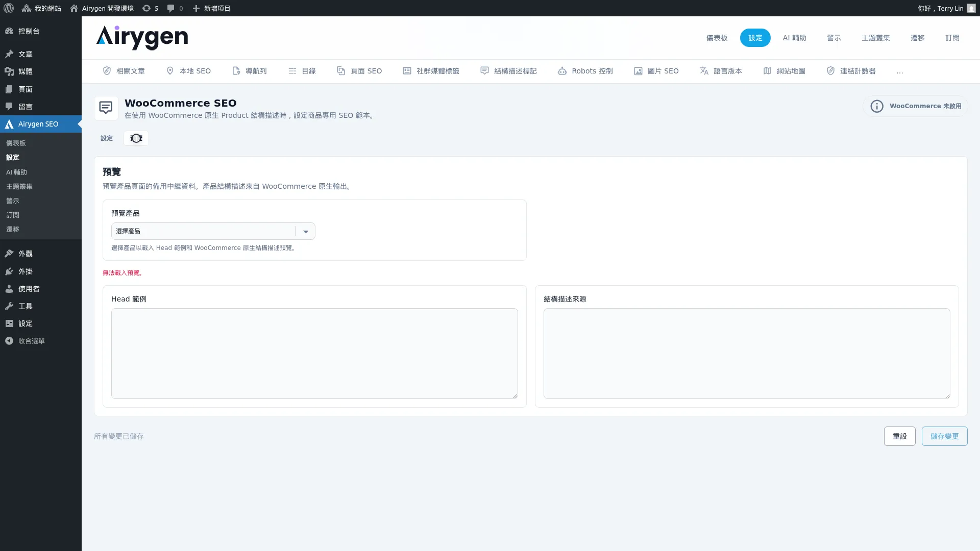Open the 你好,Terry Lin account menu
The width and height of the screenshot is (980, 551).
tap(946, 8)
